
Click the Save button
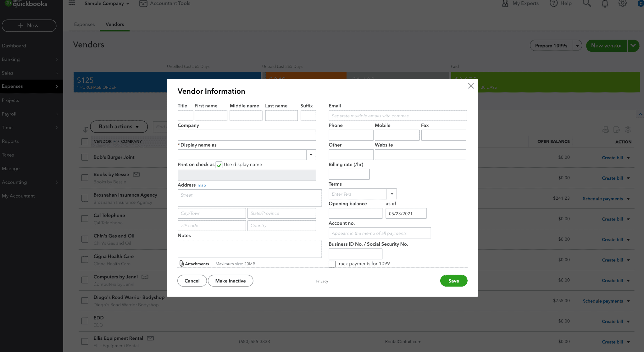coord(453,281)
